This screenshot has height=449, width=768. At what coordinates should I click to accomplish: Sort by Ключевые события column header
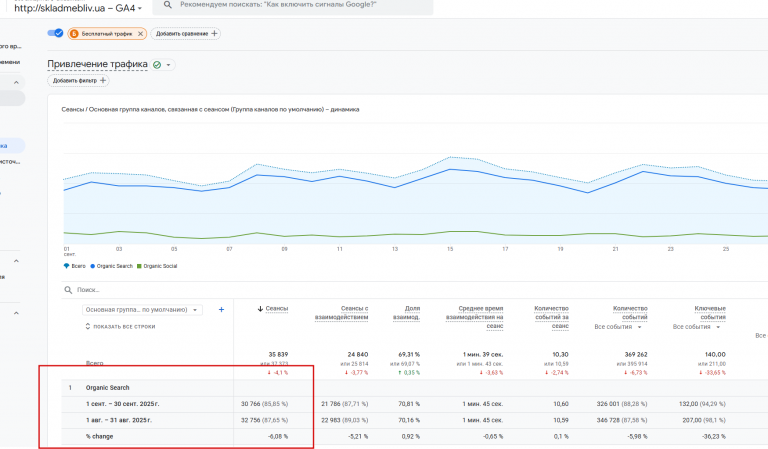click(x=710, y=313)
